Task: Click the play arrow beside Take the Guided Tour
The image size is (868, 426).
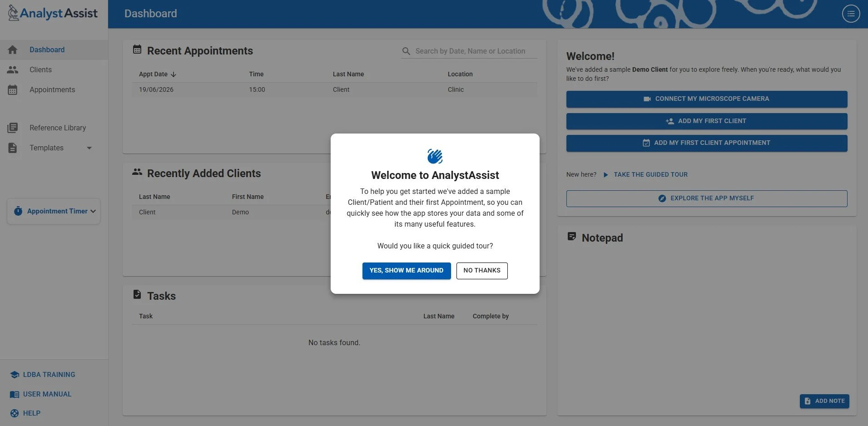Action: click(x=605, y=174)
